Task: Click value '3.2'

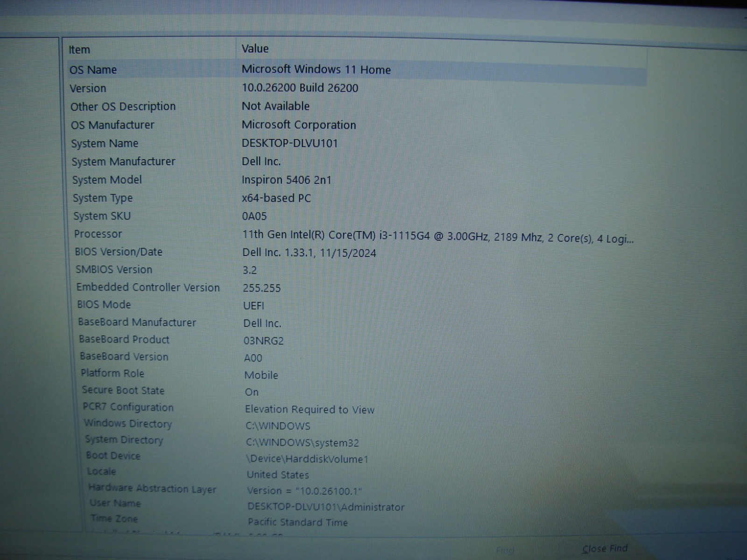Action: click(x=250, y=270)
